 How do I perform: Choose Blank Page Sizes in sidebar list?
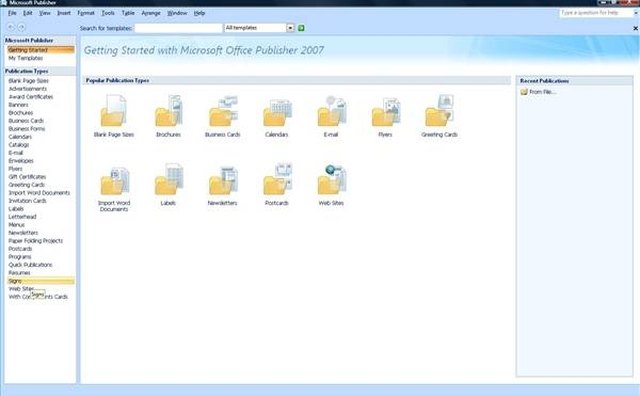tap(28, 81)
